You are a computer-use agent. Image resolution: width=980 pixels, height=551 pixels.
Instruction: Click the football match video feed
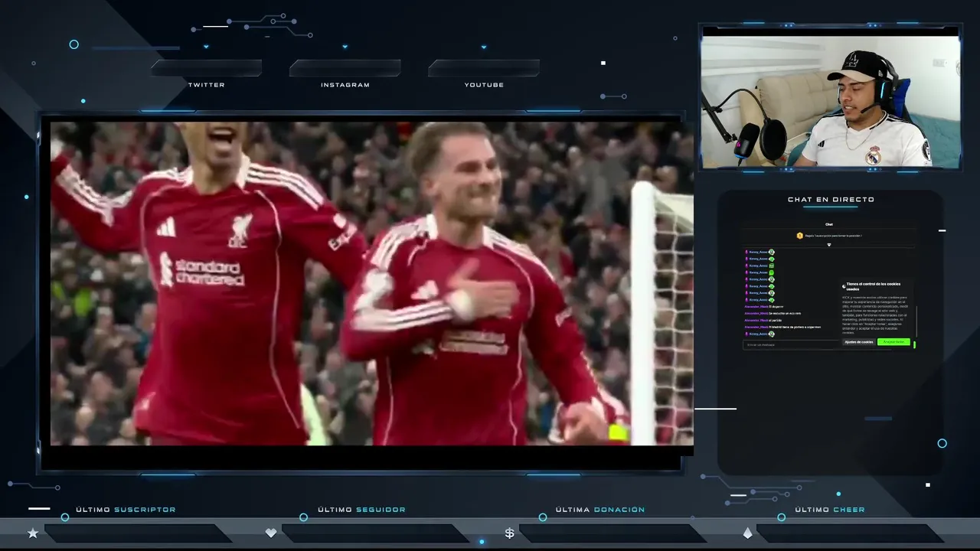372,283
